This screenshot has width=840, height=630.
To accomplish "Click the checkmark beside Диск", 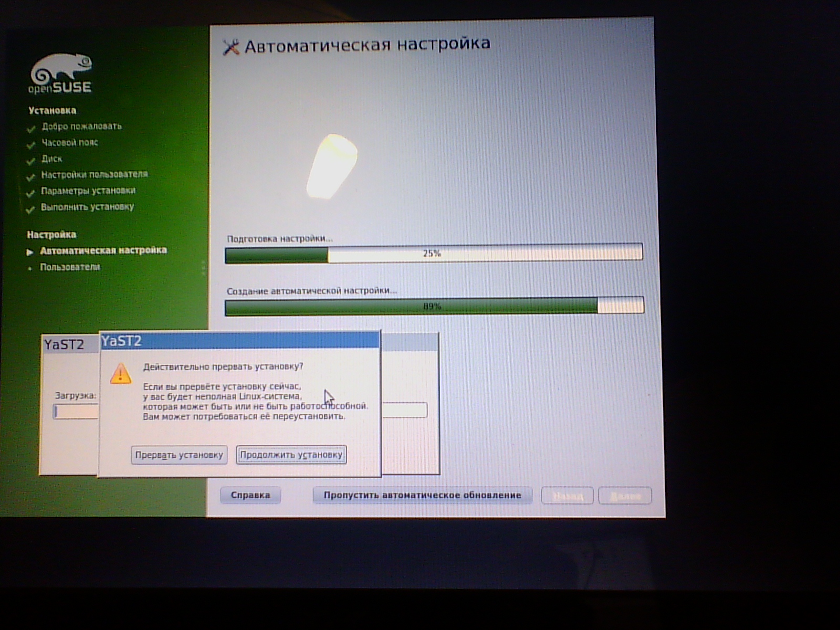I will pyautogui.click(x=31, y=160).
